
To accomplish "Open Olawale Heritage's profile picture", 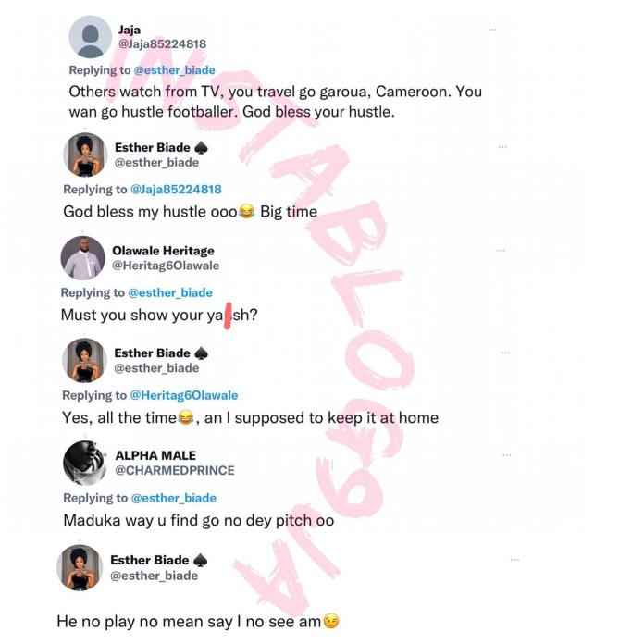I will [x=83, y=258].
